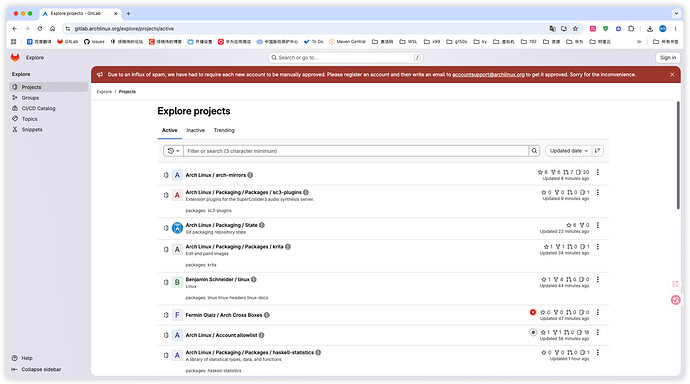Select Groups in the Explore sidebar

(x=48, y=98)
